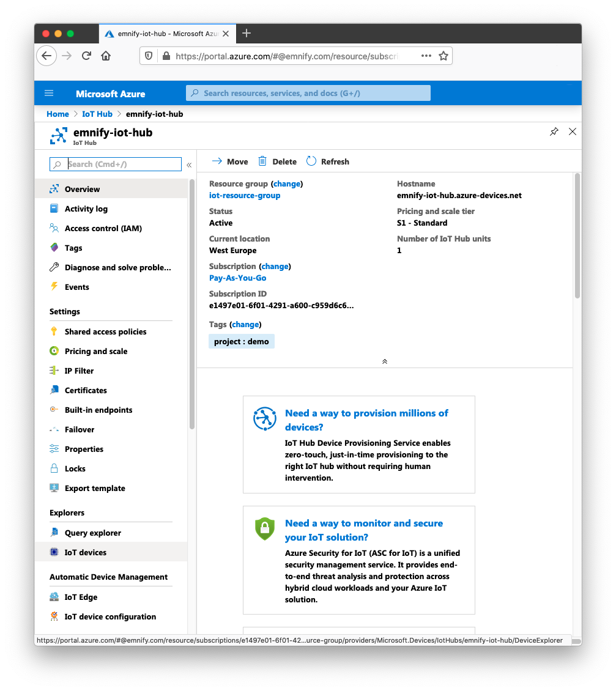Image resolution: width=616 pixels, height=691 pixels.
Task: Delete the emnify-iot-hub resource
Action: click(277, 161)
